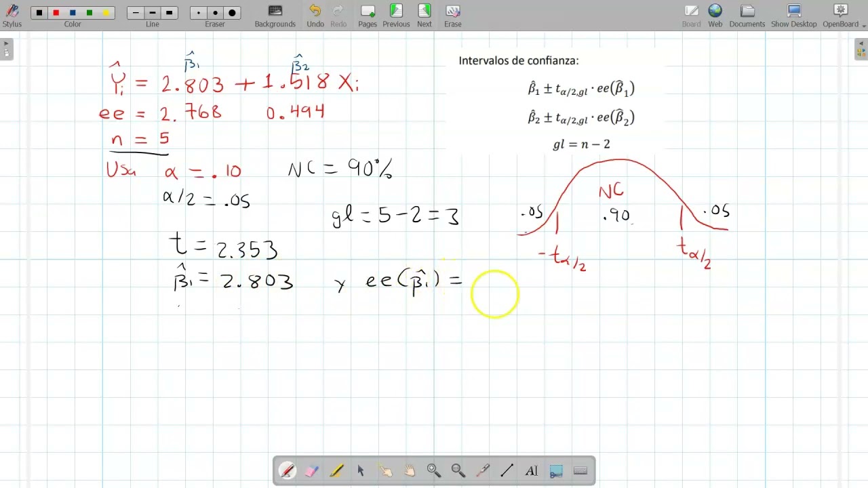Click the 'Intervalos de confianza:' heading text
The image size is (868, 488).
click(x=519, y=60)
